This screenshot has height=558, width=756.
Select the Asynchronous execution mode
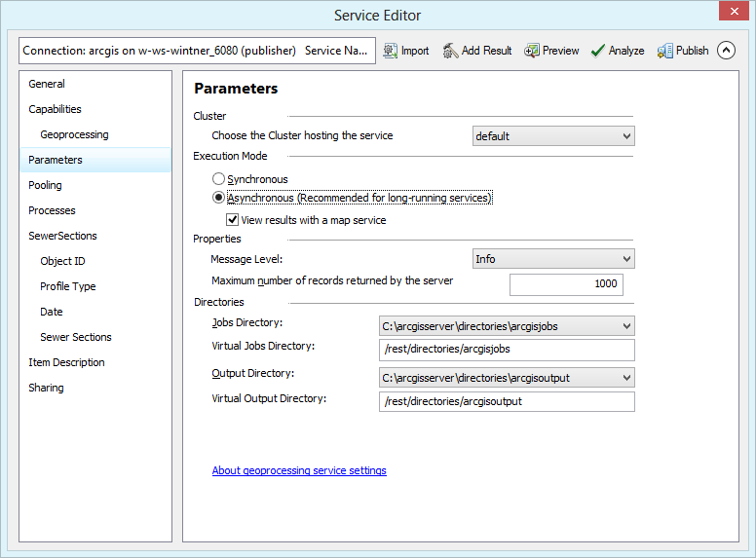coord(218,198)
